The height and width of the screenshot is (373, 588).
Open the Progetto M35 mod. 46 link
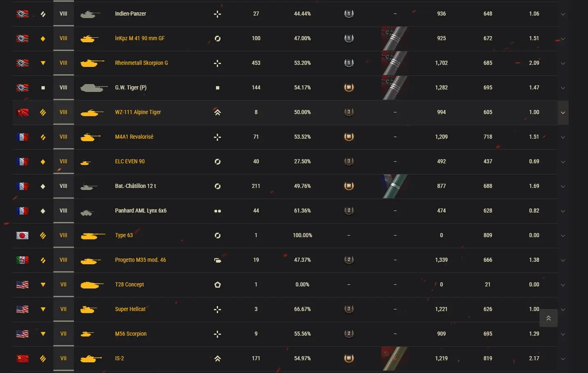click(140, 260)
